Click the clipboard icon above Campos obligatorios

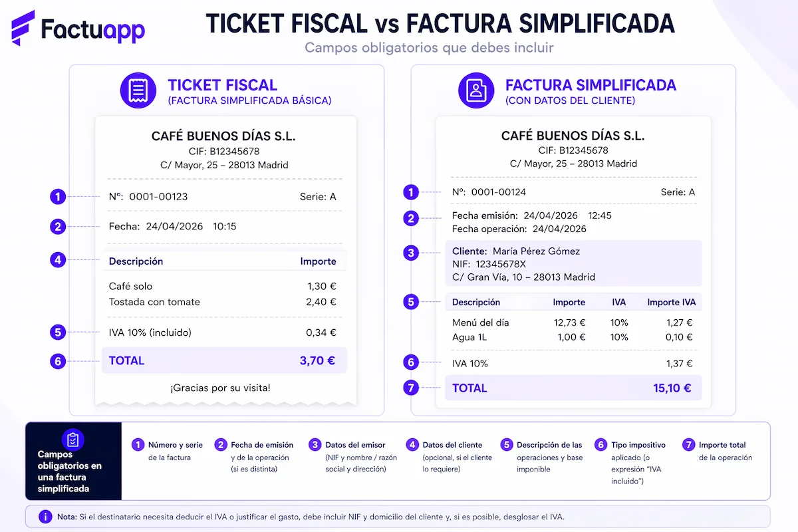tap(73, 440)
